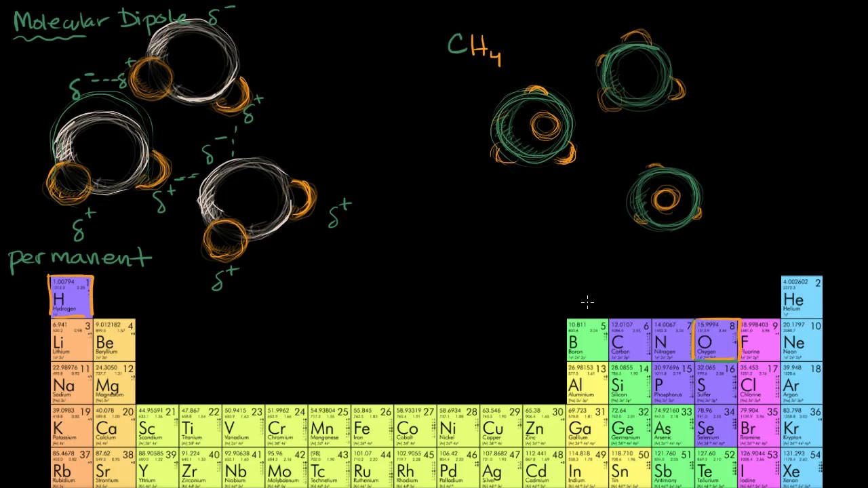Click the Hydrogen cell in the periodic table

coord(71,296)
